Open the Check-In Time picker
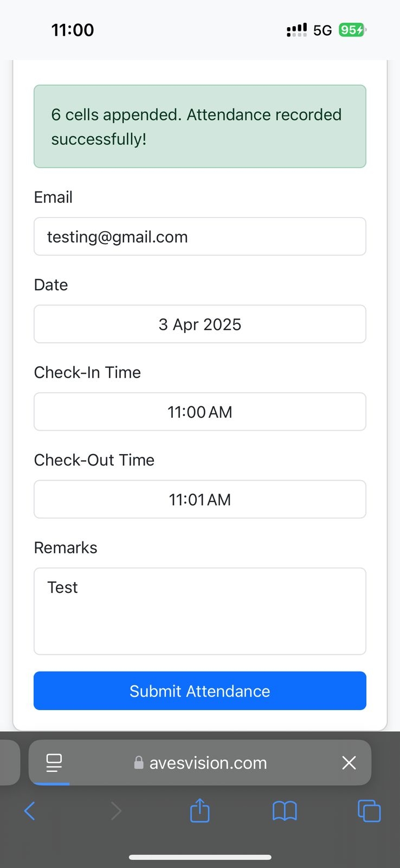Viewport: 400px width, 868px height. pos(200,412)
